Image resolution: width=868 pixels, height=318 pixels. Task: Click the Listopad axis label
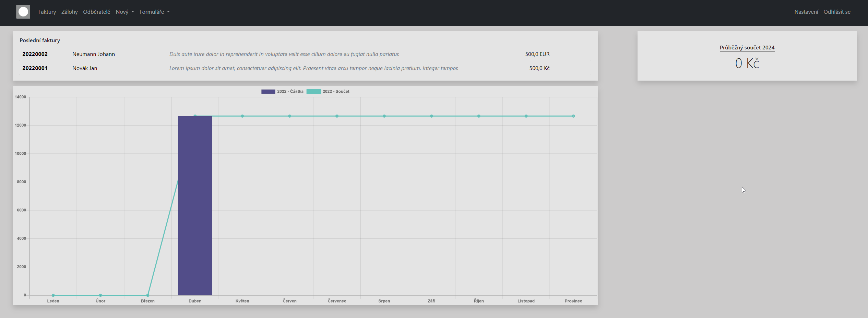526,301
